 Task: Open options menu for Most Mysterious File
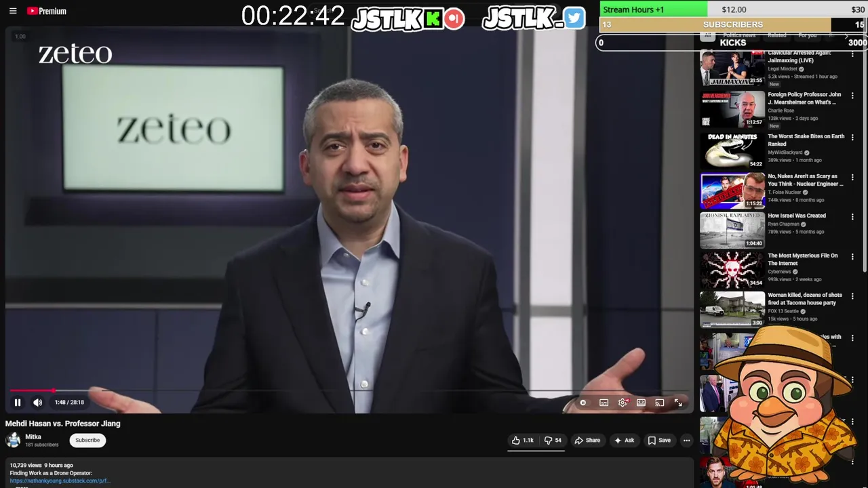[852, 256]
